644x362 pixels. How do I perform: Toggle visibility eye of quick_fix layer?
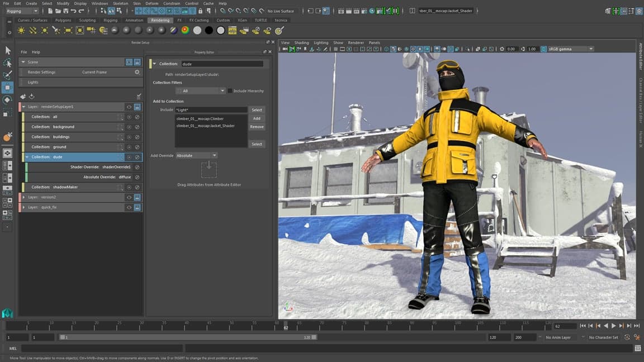tap(129, 207)
